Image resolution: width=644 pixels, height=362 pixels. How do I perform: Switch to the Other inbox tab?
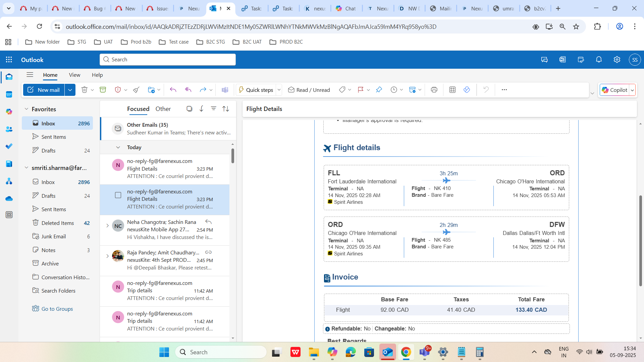tap(163, 109)
